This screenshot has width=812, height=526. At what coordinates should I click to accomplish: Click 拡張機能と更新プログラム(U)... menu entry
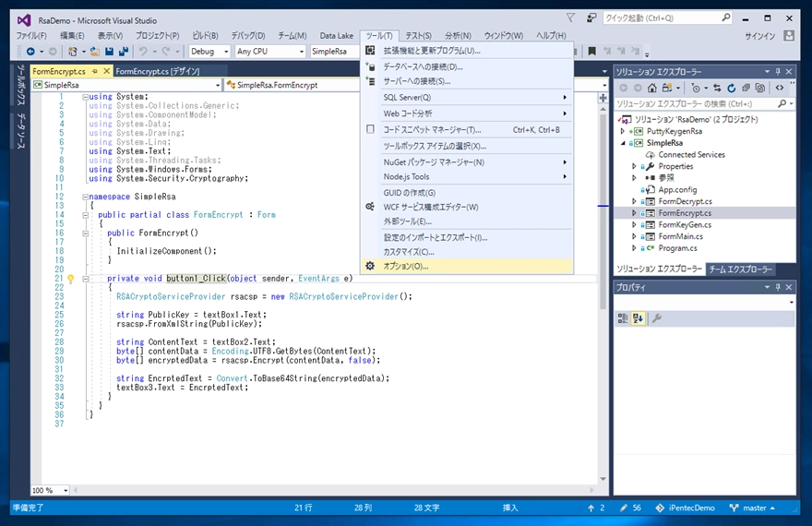coord(467,51)
